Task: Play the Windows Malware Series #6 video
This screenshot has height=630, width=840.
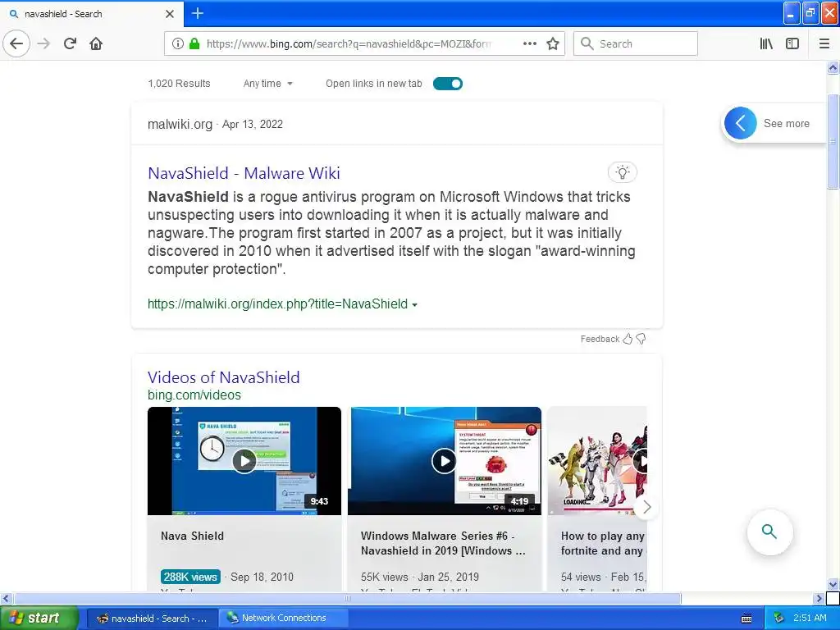Action: click(445, 461)
